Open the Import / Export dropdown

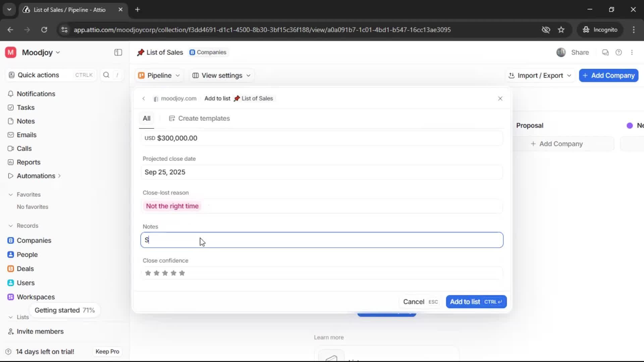pos(540,75)
